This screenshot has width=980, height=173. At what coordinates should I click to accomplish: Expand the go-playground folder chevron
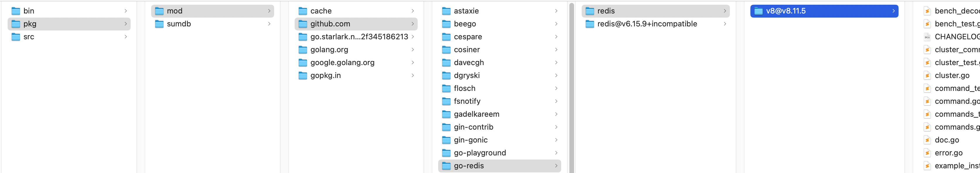[x=556, y=153]
